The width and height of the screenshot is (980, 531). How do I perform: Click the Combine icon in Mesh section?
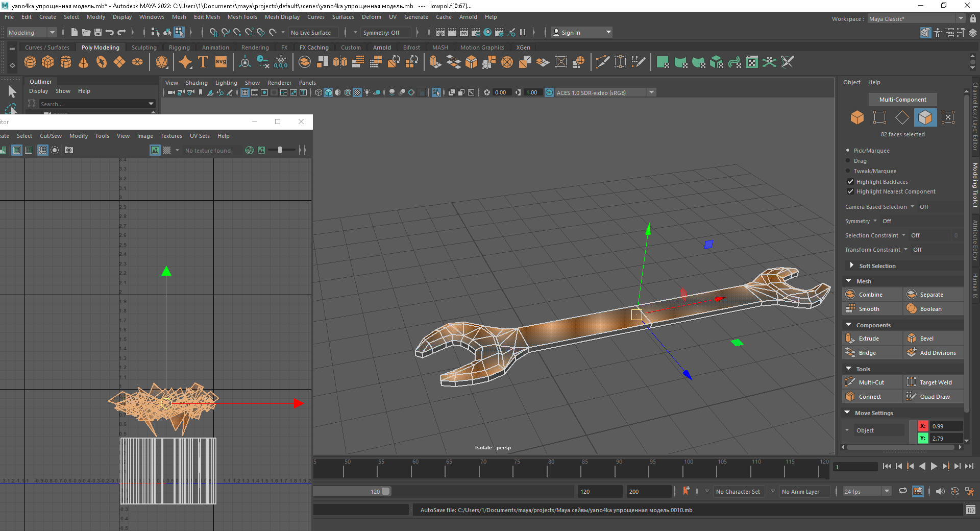(850, 295)
